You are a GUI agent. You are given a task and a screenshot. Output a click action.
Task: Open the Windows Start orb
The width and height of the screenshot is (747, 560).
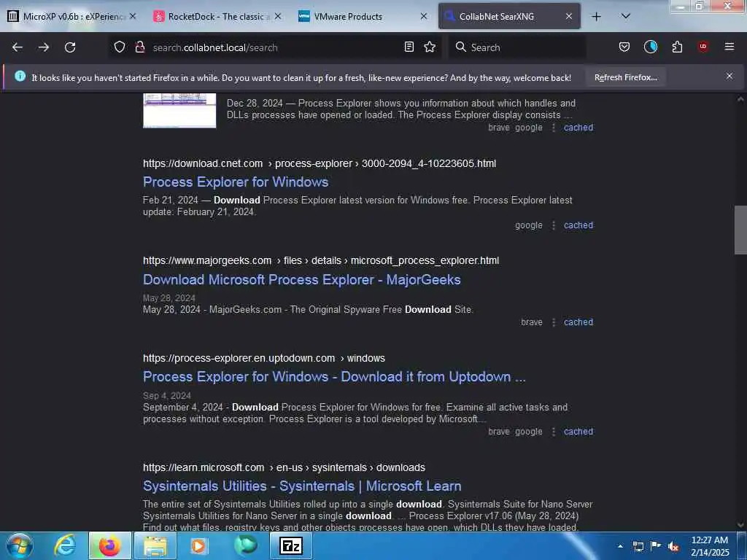pos(20,545)
